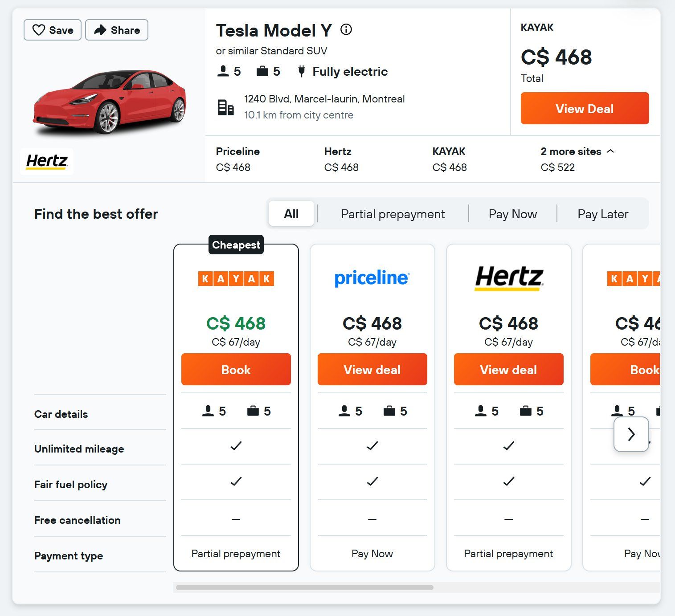Click the passenger icon in the Hertz offer card
Image resolution: width=675 pixels, height=616 pixels.
tap(480, 411)
